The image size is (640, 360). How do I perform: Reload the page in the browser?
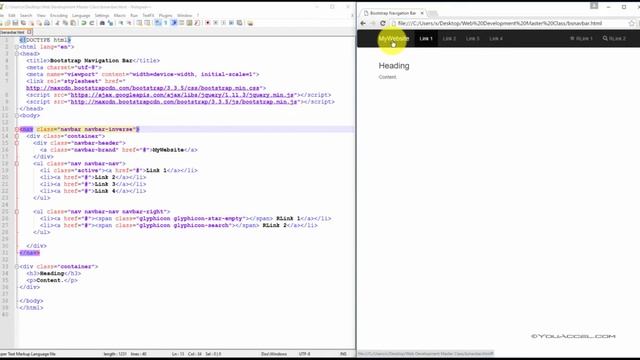[383, 24]
